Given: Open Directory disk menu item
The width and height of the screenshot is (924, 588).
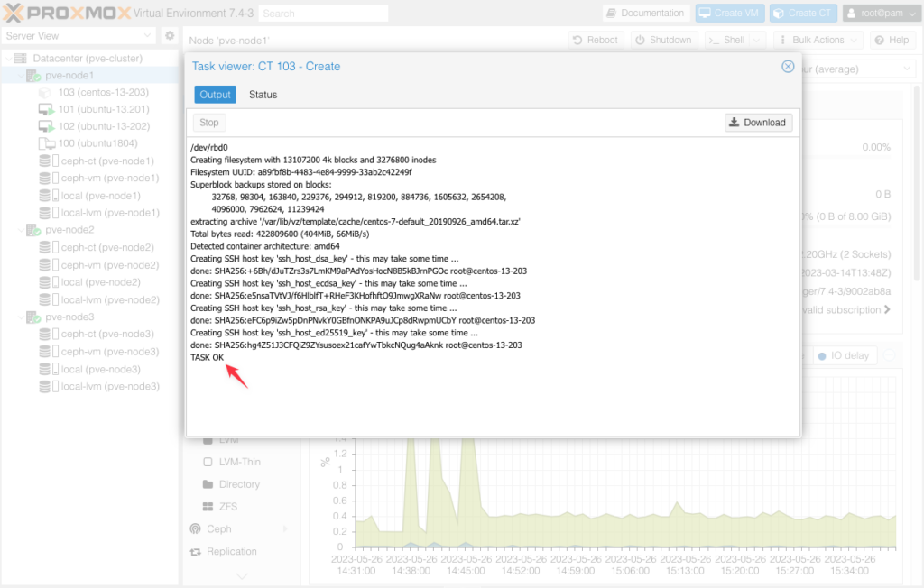Looking at the screenshot, I should pos(239,484).
